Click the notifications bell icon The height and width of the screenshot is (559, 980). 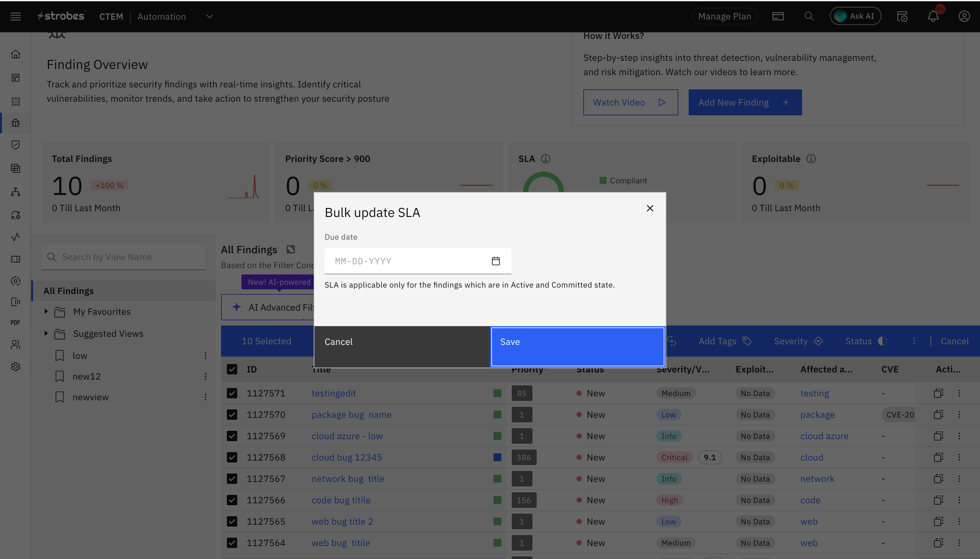coord(933,17)
